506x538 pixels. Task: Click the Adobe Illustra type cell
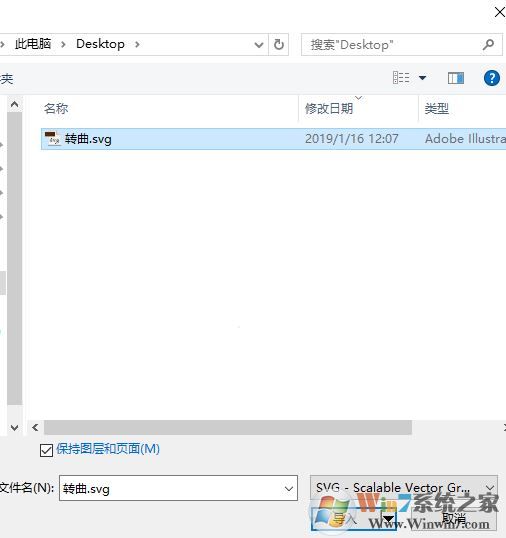click(x=465, y=139)
